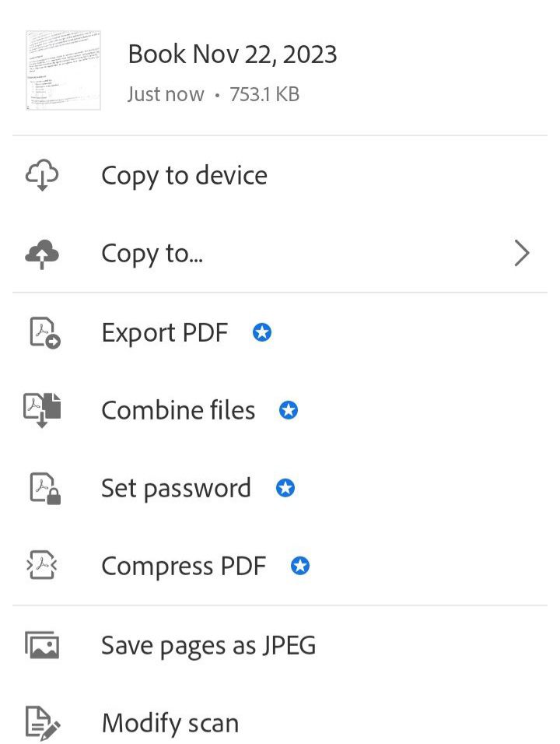The image size is (560, 744).
Task: Tap the Book Nov 22, 2023 title
Action: click(232, 53)
